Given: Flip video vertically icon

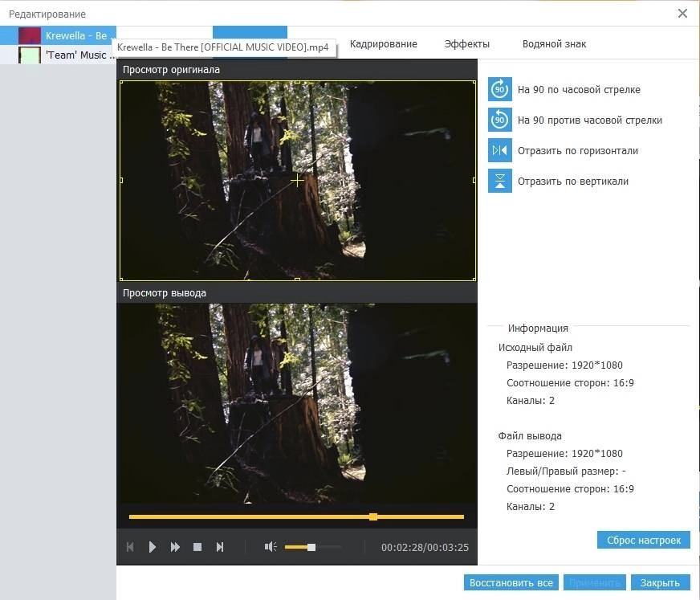Looking at the screenshot, I should pos(499,181).
